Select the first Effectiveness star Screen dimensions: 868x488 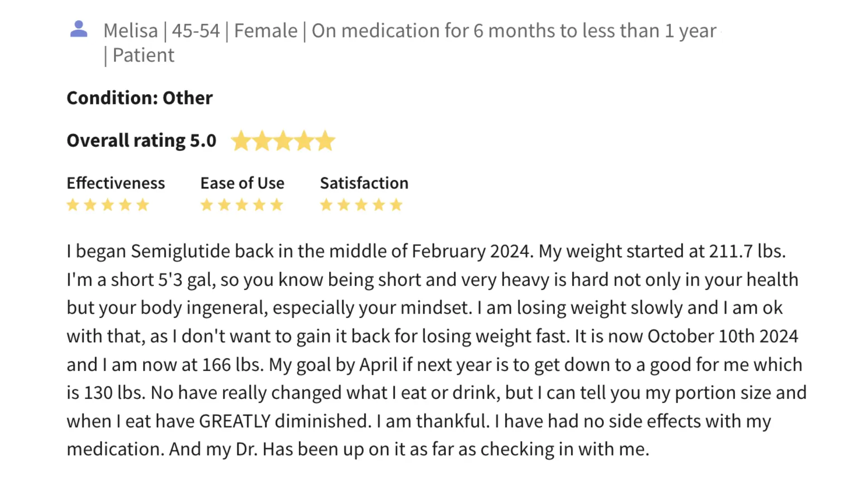pos(73,205)
